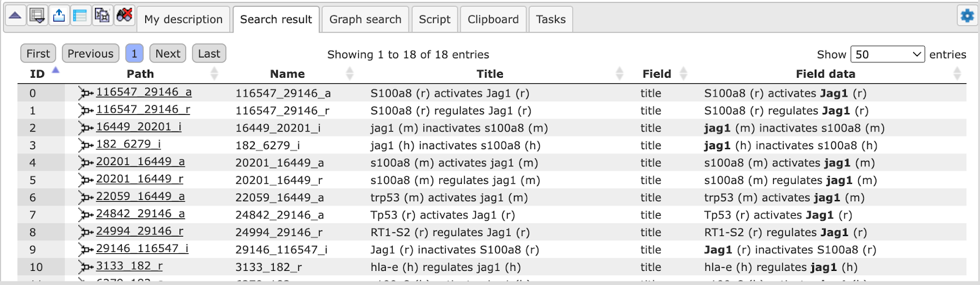Click diagram icon beside 16449_20201_i path
This screenshot has height=285, width=980.
(86, 128)
